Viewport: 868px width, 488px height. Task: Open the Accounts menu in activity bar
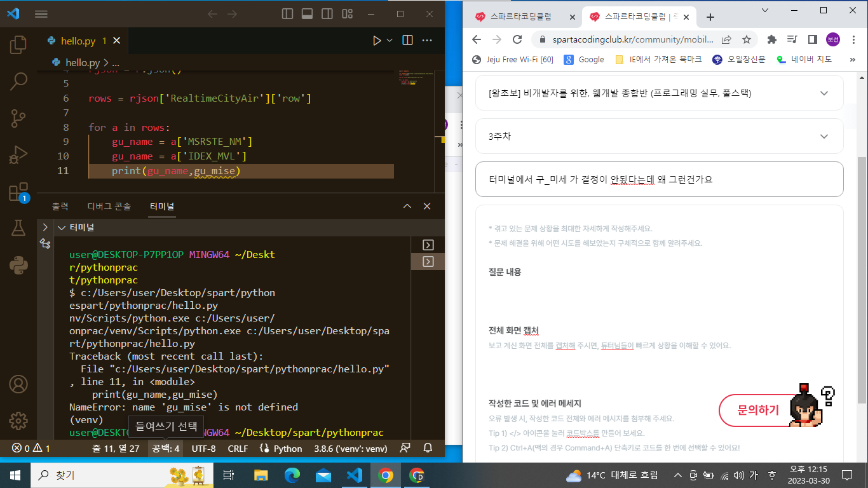click(x=18, y=384)
